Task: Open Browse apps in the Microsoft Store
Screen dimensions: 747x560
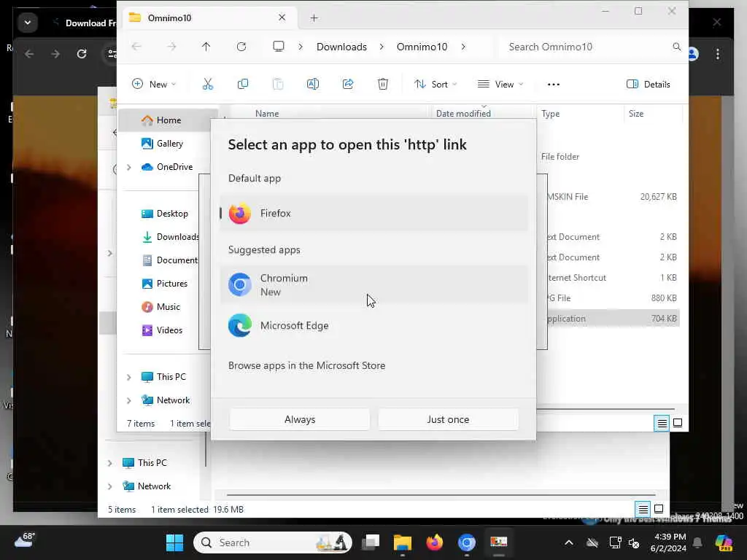Action: 307,366
